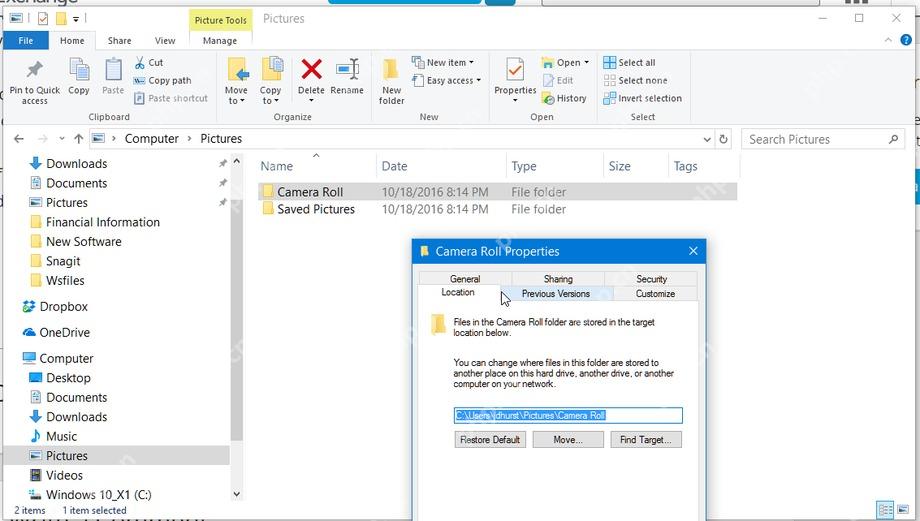Open recent locations dropdown arrow
This screenshot has height=521, width=920.
[62, 139]
